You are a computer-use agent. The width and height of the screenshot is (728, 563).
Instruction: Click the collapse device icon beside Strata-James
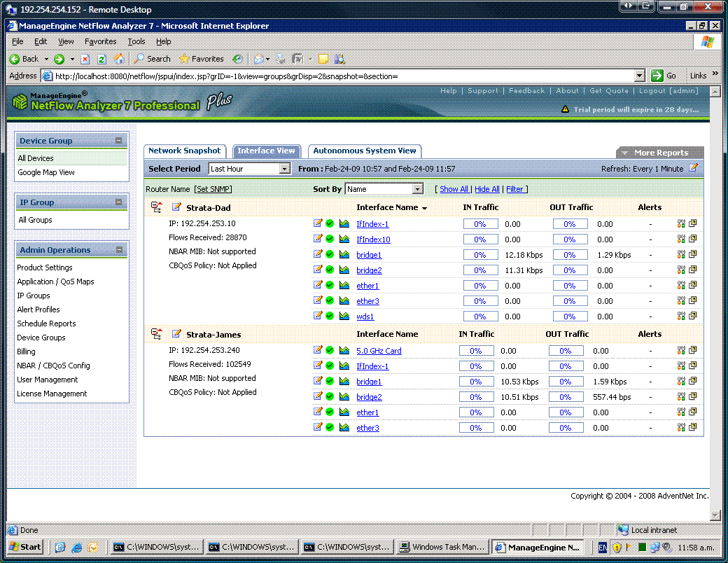coord(155,334)
